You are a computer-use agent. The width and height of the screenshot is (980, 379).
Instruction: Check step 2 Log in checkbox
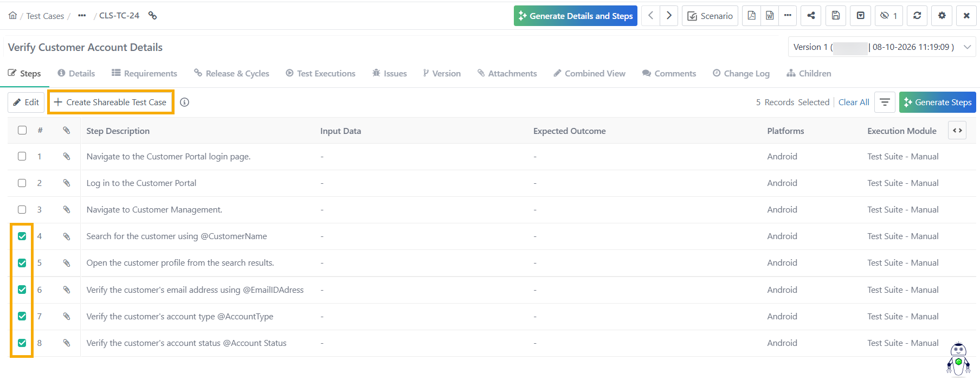[x=22, y=183]
